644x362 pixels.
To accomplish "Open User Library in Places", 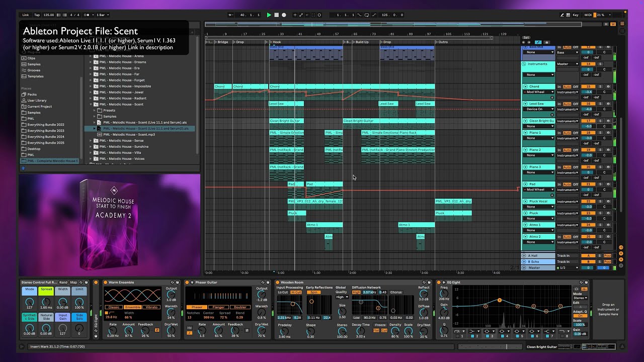I will (37, 101).
